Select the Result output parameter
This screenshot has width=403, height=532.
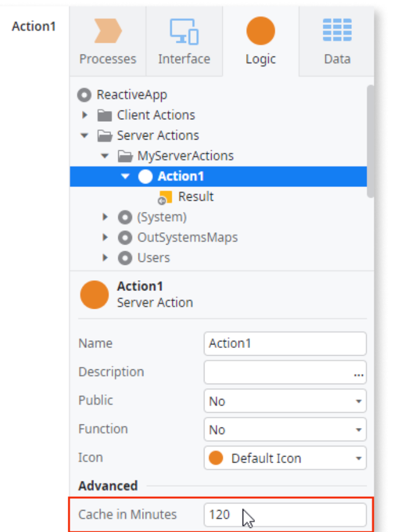click(196, 197)
